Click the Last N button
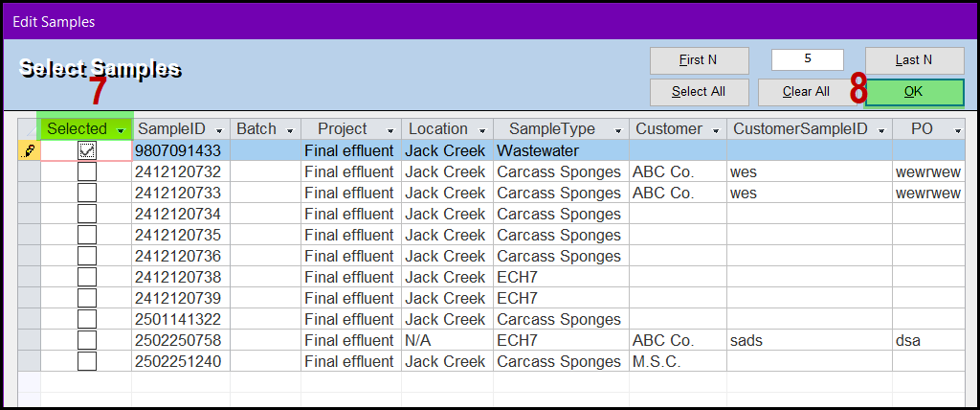This screenshot has height=410, width=980. (x=914, y=60)
